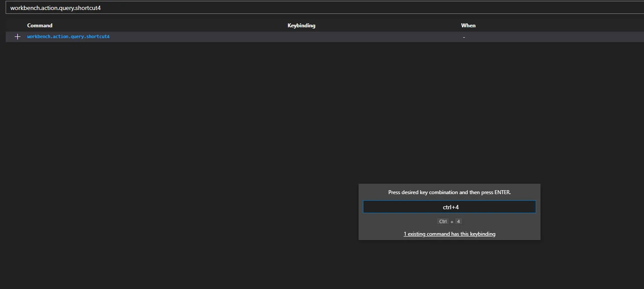Click the add keybinding plus icon
The image size is (644, 289).
click(17, 37)
